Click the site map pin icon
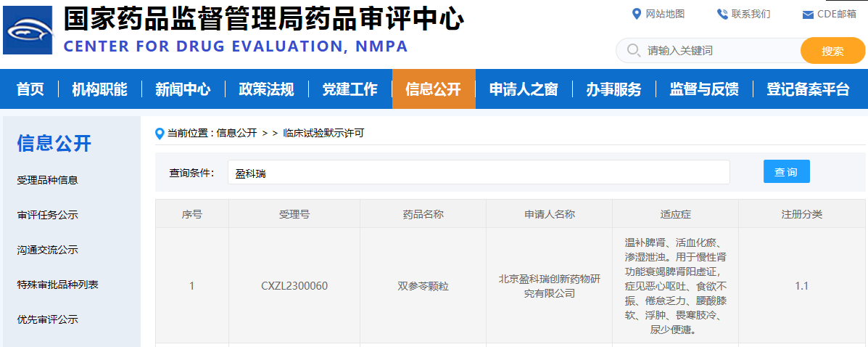 click(637, 14)
